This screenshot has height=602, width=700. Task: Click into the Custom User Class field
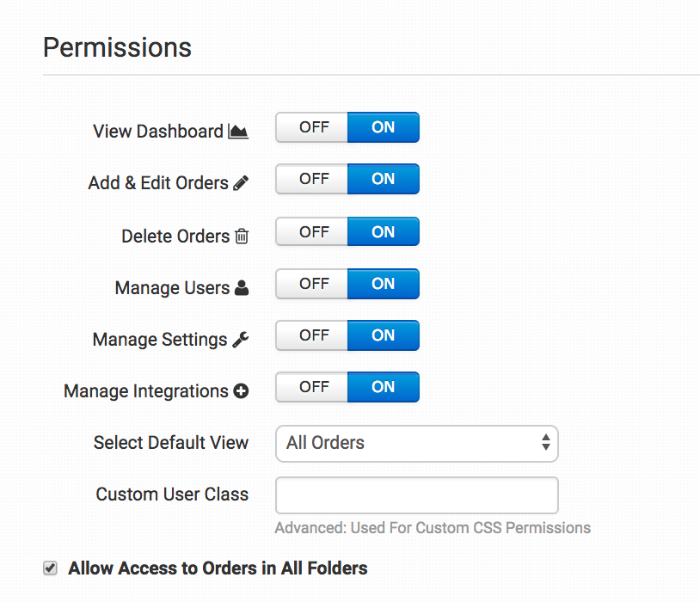point(416,495)
